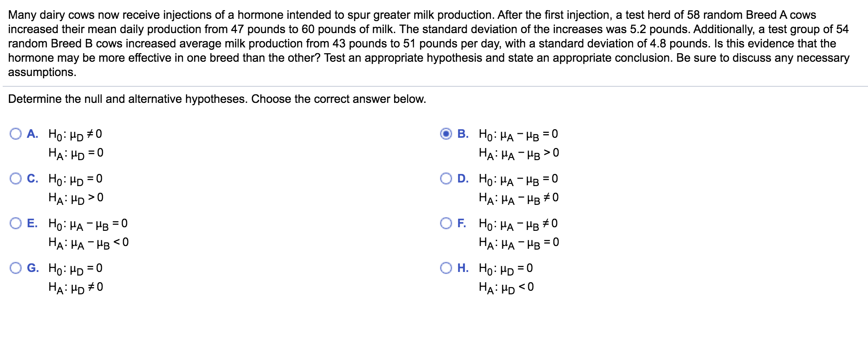Click the question prompt about hypotheses
The width and height of the screenshot is (868, 348).
pos(217,99)
